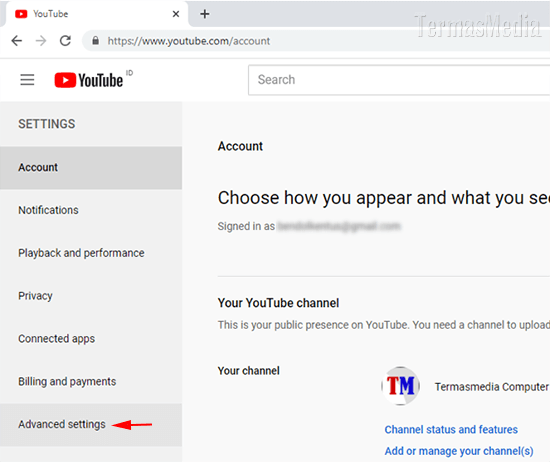Open Billing and payments settings
This screenshot has width=550, height=462.
pyautogui.click(x=91, y=382)
